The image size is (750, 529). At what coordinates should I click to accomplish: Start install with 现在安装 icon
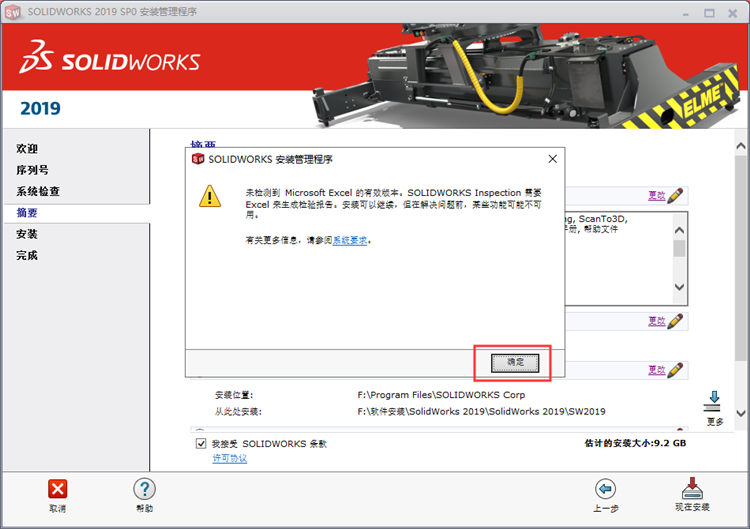(692, 488)
